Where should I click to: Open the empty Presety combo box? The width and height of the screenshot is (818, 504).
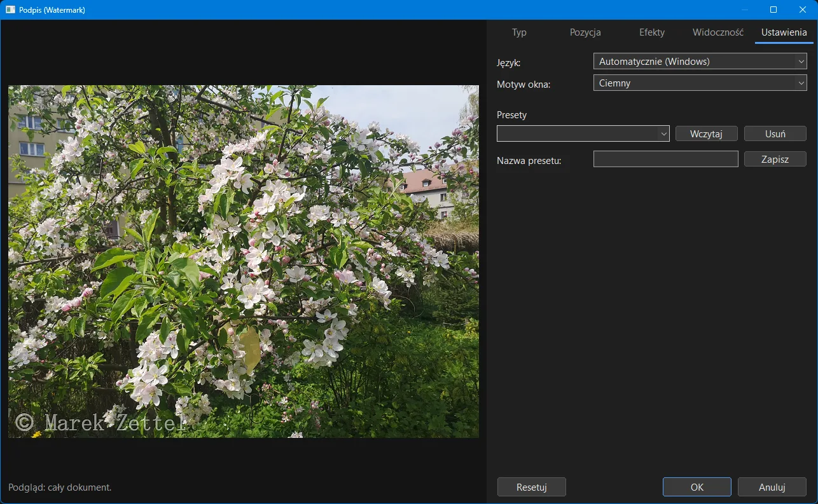pos(583,133)
